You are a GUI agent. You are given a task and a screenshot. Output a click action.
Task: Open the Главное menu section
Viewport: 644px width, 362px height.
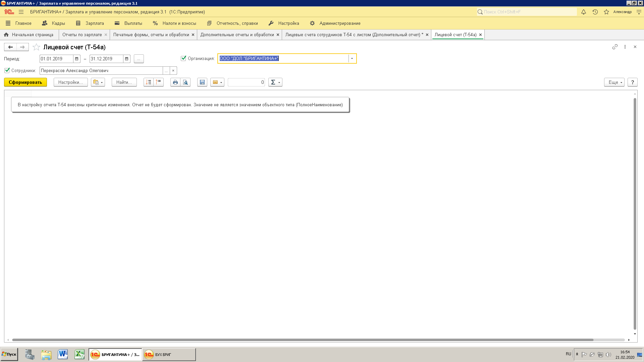[x=19, y=23]
